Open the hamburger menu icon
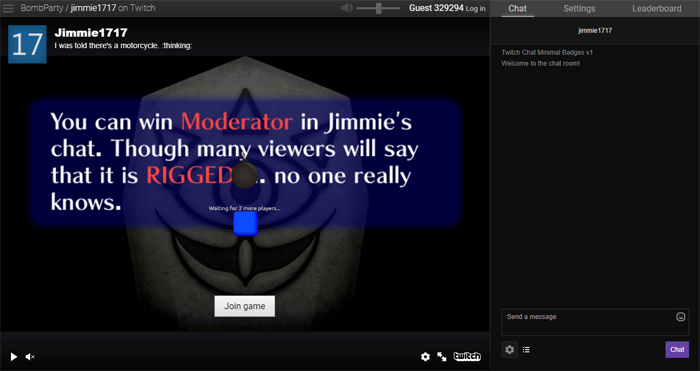Viewport: 700px width, 371px height. [x=8, y=8]
